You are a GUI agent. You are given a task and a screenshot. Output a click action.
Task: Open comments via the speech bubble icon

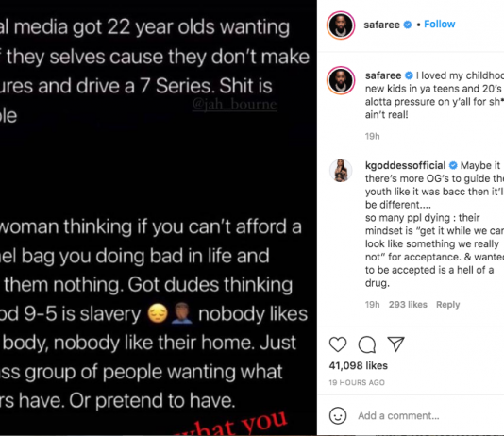[367, 344]
